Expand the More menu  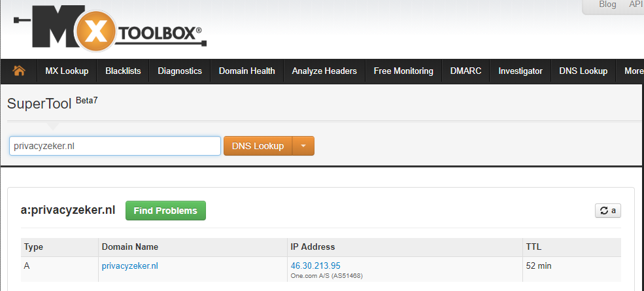point(634,71)
